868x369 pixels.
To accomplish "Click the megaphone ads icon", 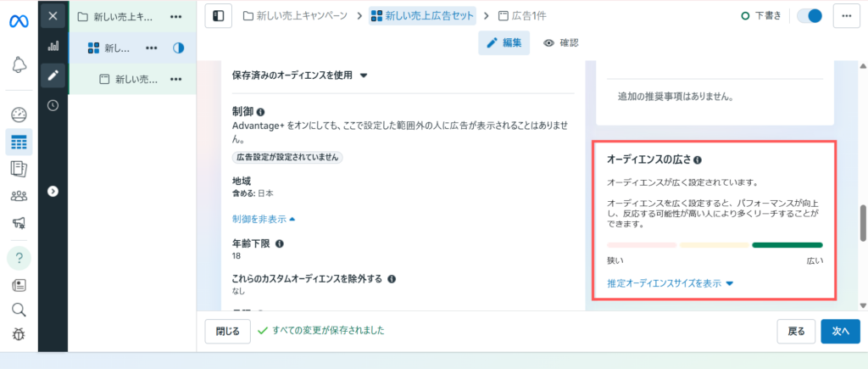I will coord(19,223).
